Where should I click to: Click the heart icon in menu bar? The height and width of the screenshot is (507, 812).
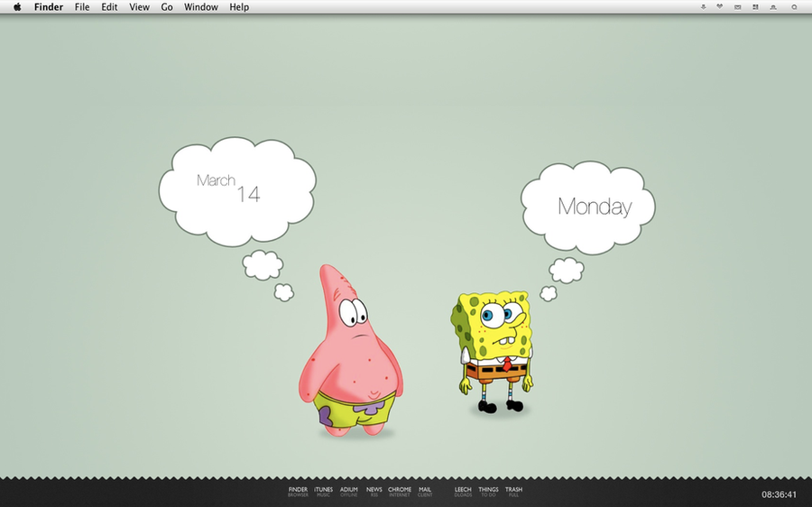point(719,7)
